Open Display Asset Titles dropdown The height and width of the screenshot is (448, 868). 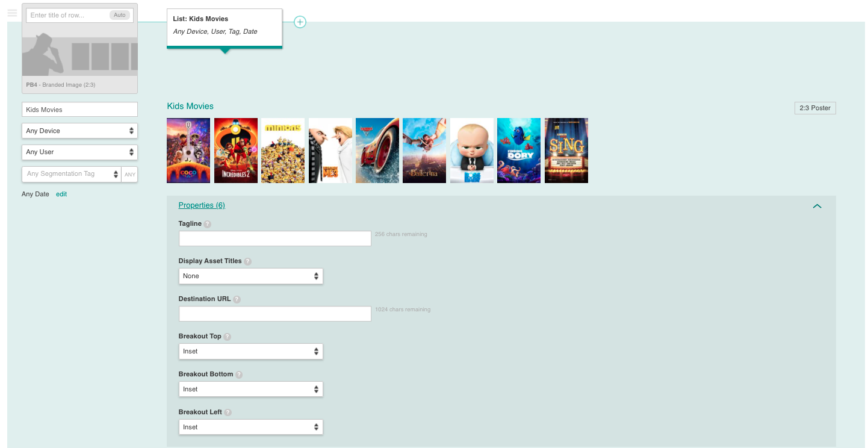point(251,276)
